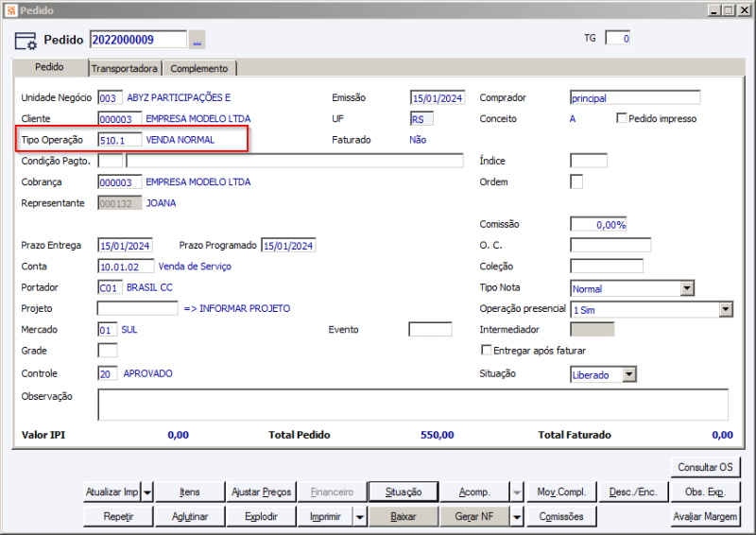Click the Atualizar Imp button
756x535 pixels.
(112, 492)
